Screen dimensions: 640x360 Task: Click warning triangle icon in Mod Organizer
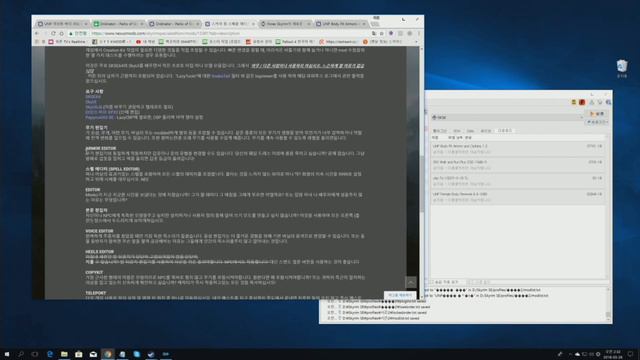click(591, 102)
